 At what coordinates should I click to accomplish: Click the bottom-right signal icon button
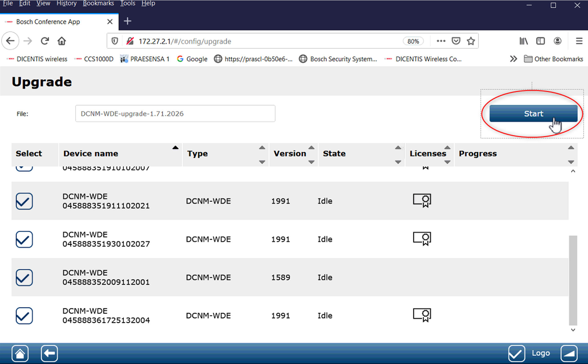pyautogui.click(x=569, y=353)
